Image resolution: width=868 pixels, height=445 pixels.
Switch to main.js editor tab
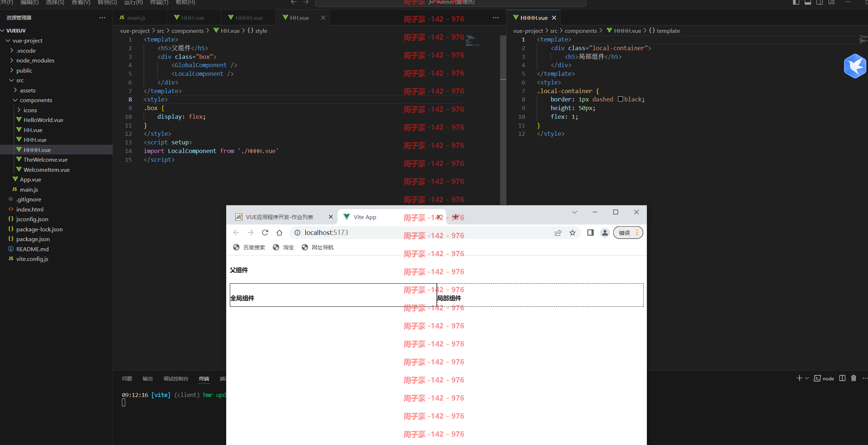click(140, 18)
